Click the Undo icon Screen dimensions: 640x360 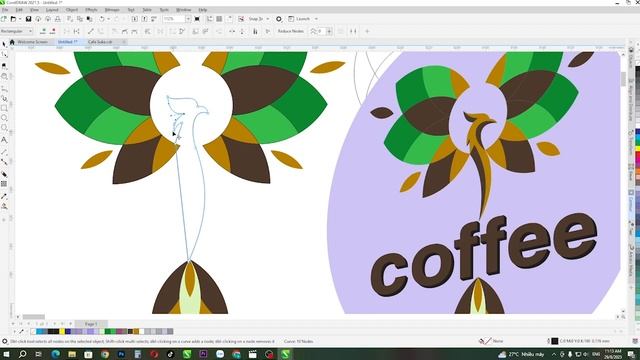102,19
